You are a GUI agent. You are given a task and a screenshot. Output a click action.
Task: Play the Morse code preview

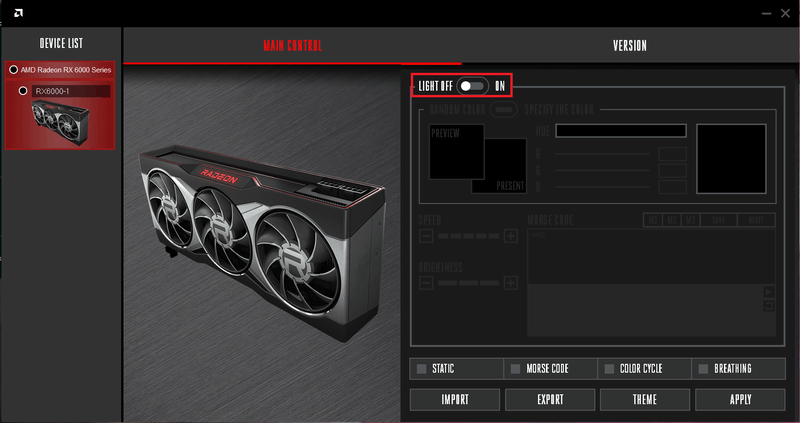pyautogui.click(x=769, y=292)
